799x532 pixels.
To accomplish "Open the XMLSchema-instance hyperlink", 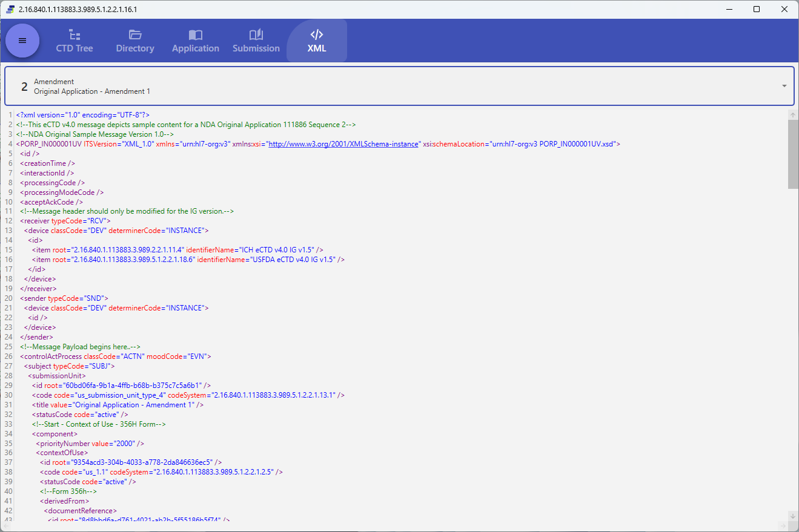I will (x=343, y=144).
